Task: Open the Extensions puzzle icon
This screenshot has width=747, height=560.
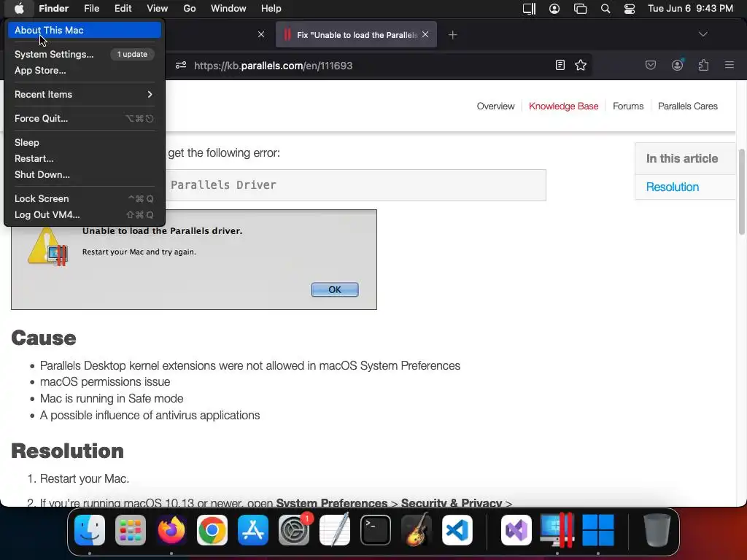Action: (x=703, y=65)
